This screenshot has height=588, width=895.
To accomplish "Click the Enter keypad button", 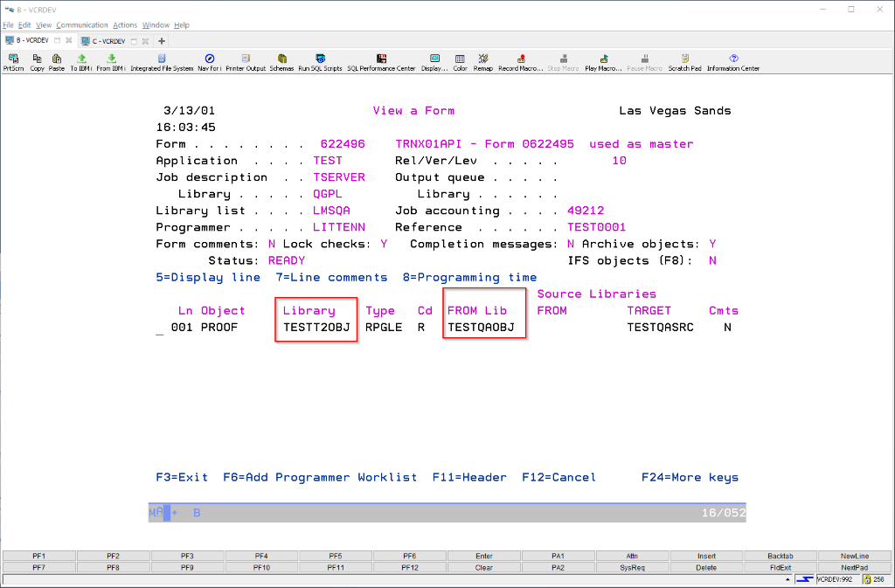I will [x=484, y=556].
